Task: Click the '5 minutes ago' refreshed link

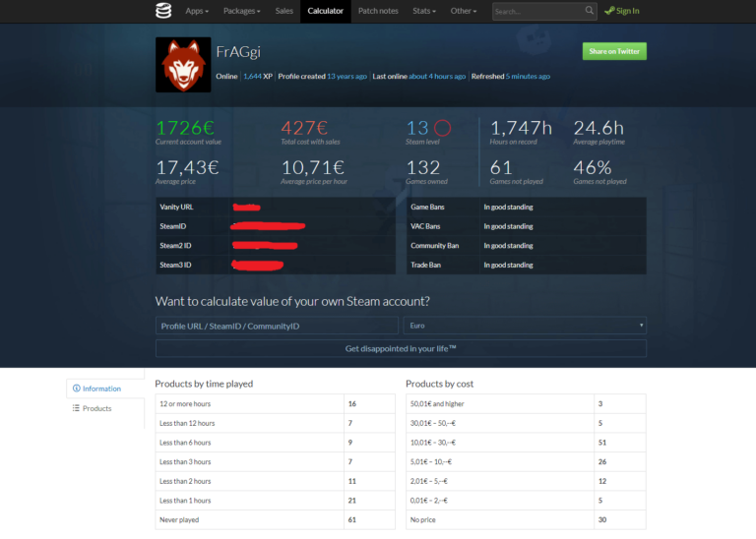Action: pos(528,76)
